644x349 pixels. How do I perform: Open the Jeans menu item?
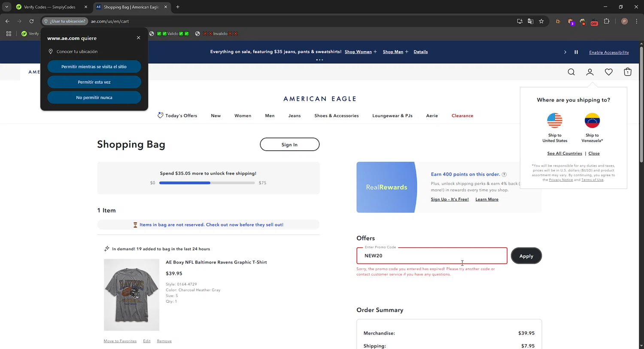pyautogui.click(x=295, y=115)
